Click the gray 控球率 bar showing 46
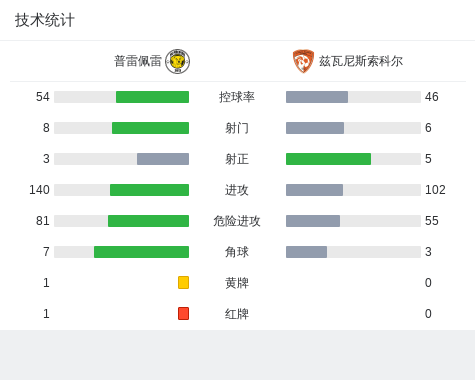 click(317, 97)
